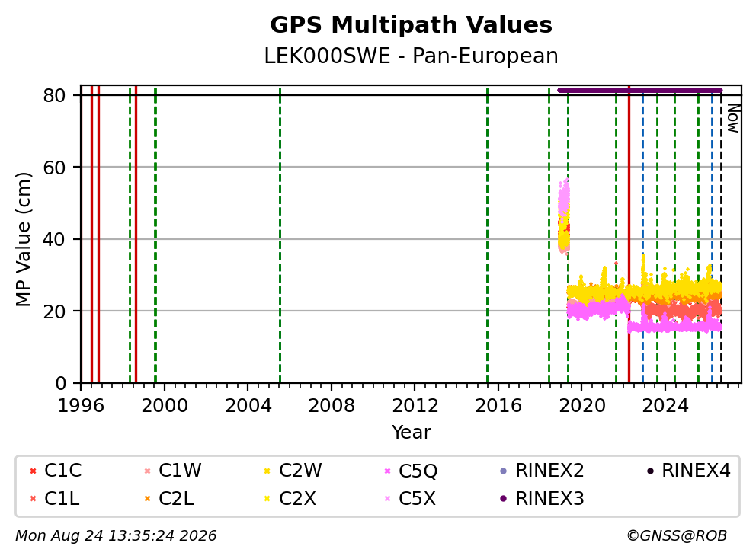The image size is (756, 559).
Task: Click the green dashed line near 2005
Action: [280, 235]
